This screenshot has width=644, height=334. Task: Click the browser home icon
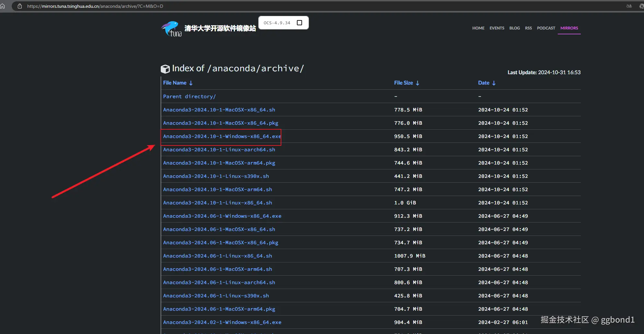point(3,6)
